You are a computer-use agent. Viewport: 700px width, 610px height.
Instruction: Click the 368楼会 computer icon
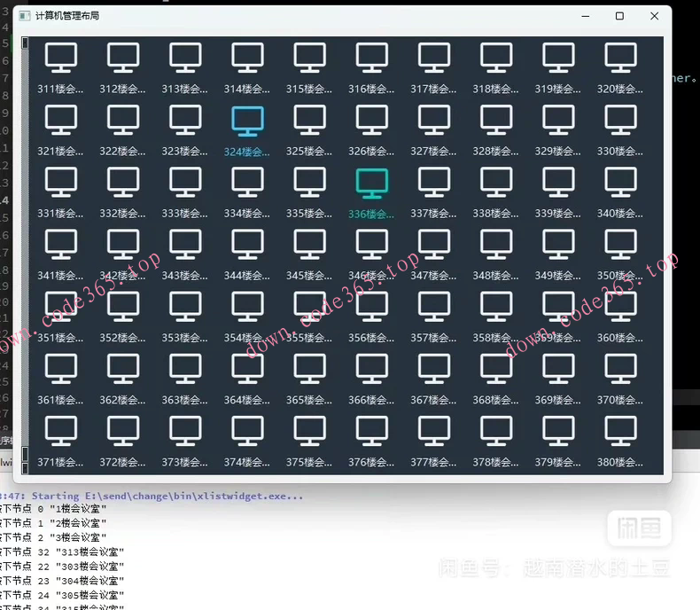[x=496, y=369]
